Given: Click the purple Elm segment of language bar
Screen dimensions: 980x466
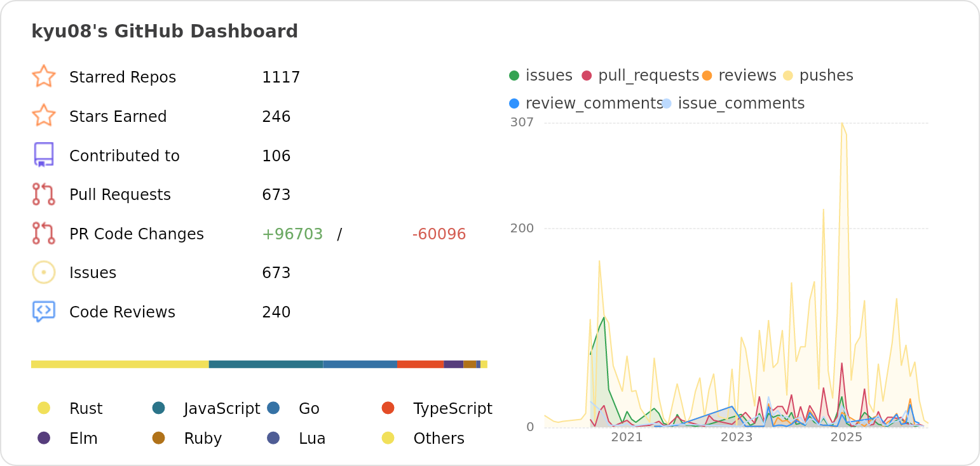Looking at the screenshot, I should (454, 364).
